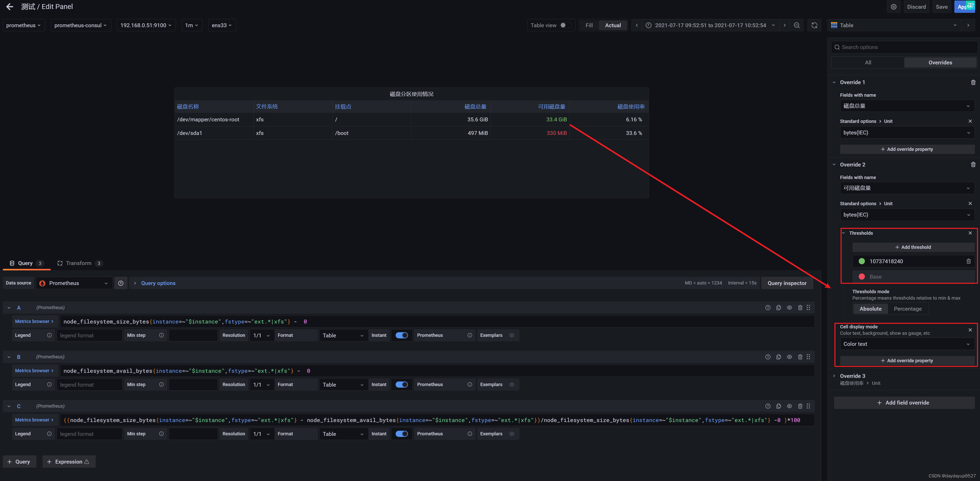Delete query B

pyautogui.click(x=800, y=357)
